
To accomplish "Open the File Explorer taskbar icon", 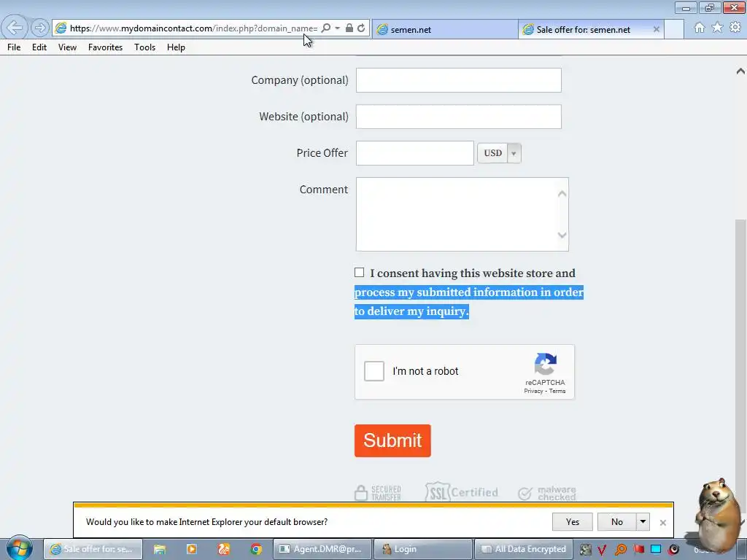I will coord(160,549).
